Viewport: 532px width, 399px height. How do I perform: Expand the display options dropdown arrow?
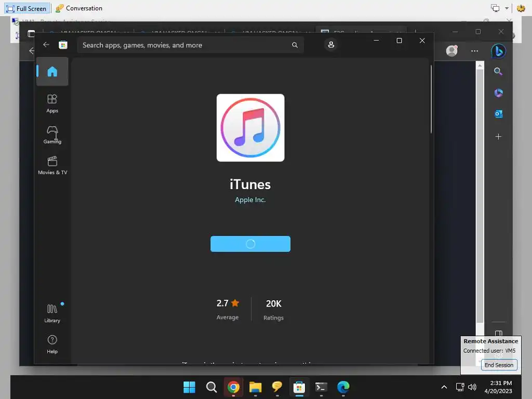coord(507,8)
